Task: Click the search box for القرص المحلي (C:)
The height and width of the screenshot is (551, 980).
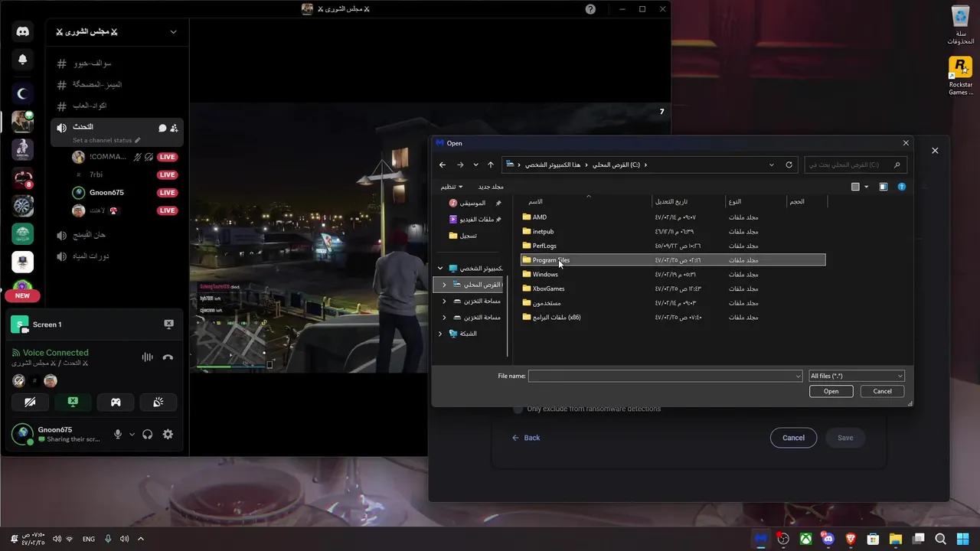Action: pos(856,165)
